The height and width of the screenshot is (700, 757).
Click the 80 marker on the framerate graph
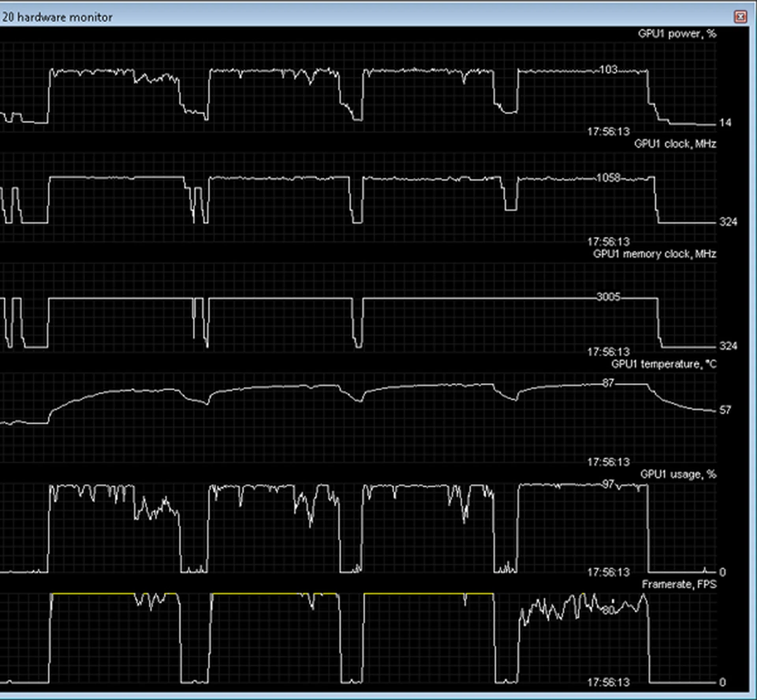coord(608,611)
